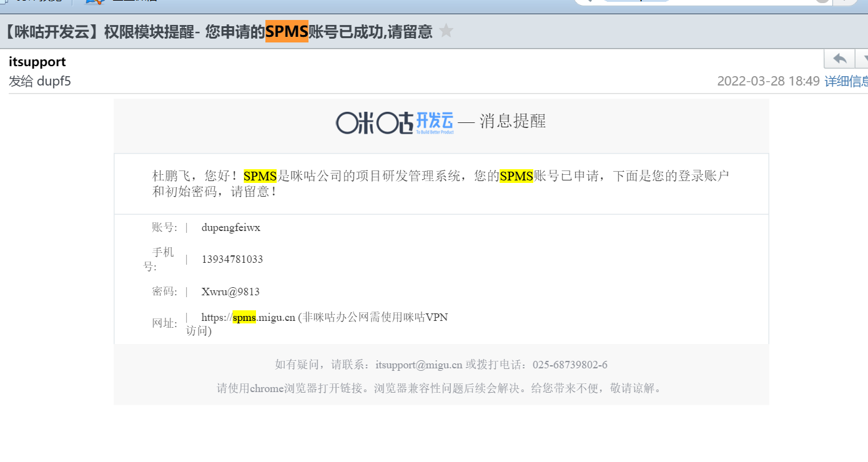Click the reply arrow button
This screenshot has width=868, height=462.
(x=840, y=59)
